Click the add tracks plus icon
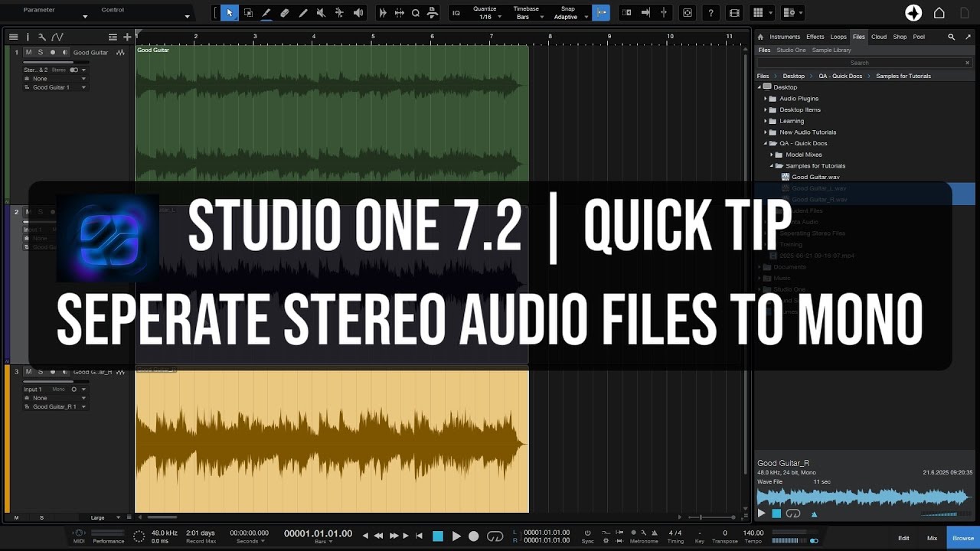 point(127,37)
